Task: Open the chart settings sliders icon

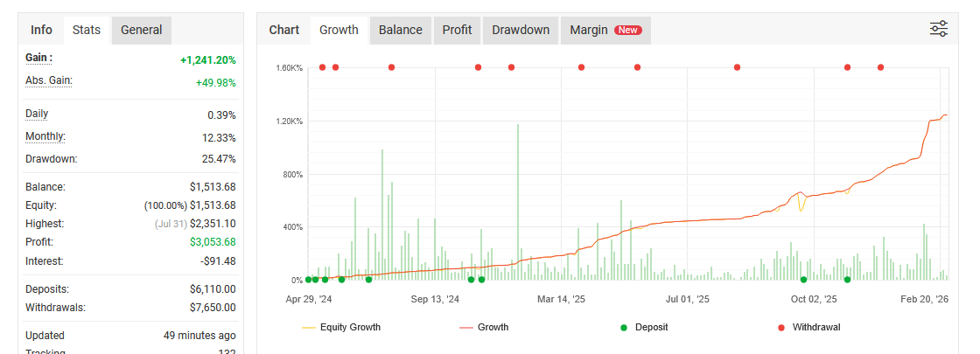Action: [x=939, y=29]
